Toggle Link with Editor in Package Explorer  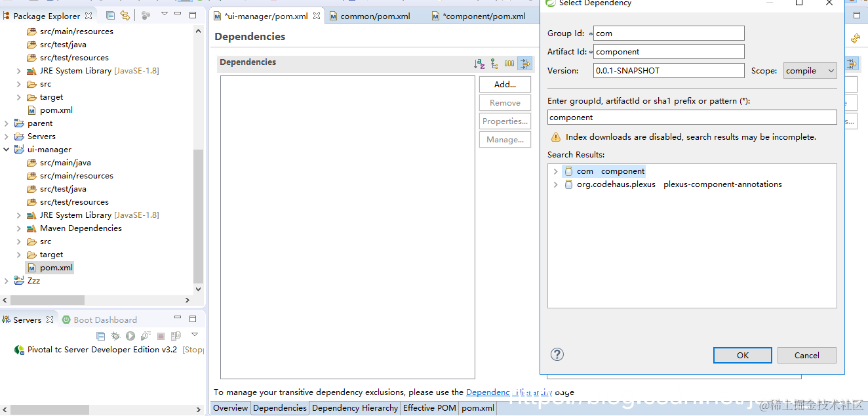[125, 15]
